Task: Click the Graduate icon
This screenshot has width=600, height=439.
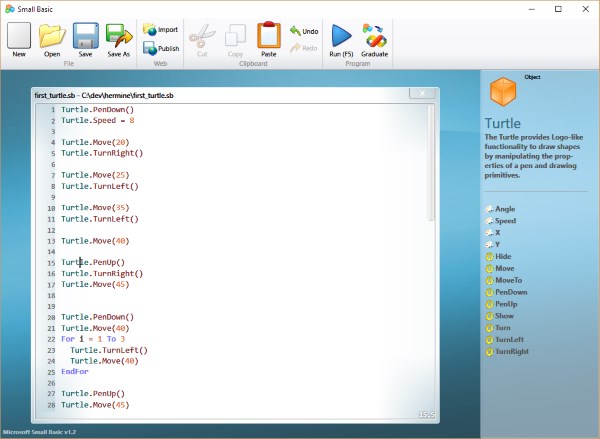Action: (x=375, y=40)
